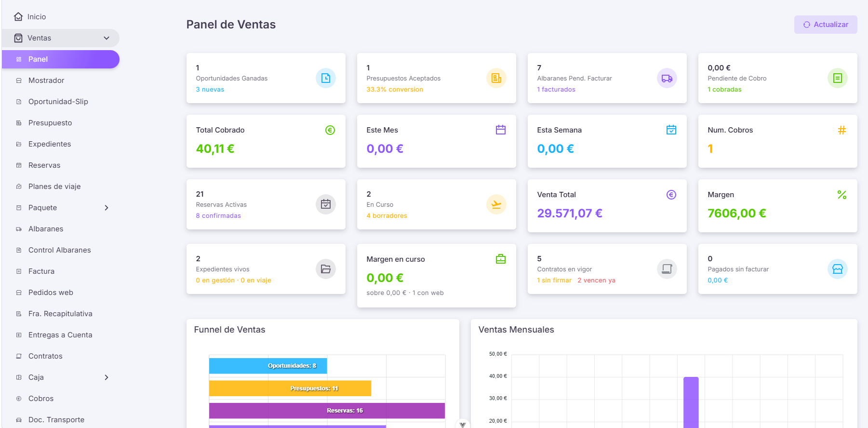Click the purple Reservas: 16 funnel bar
Viewport: 868px width, 428px height.
327,411
